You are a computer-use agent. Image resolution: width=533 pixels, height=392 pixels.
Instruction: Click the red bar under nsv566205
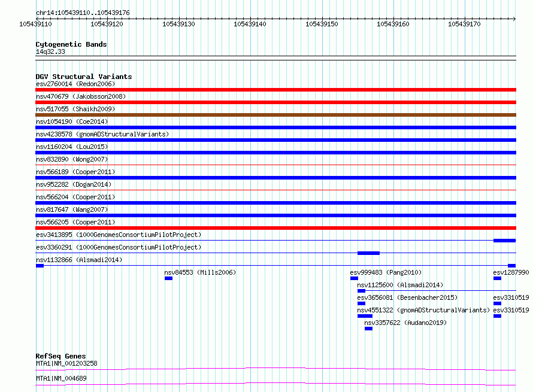[x=275, y=228]
